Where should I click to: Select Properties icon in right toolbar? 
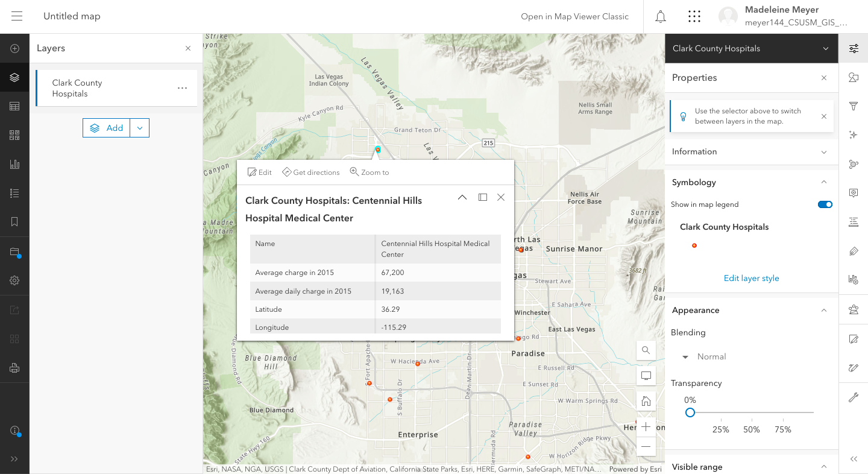click(854, 49)
